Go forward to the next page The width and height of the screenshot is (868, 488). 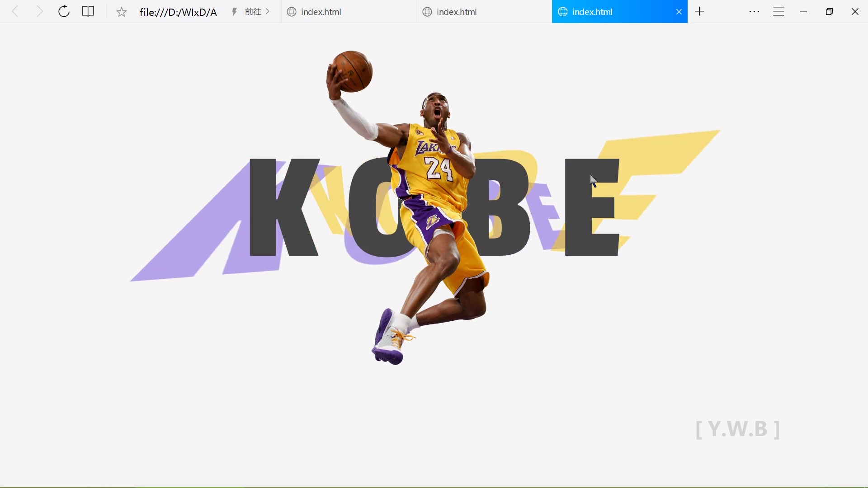[x=40, y=12]
